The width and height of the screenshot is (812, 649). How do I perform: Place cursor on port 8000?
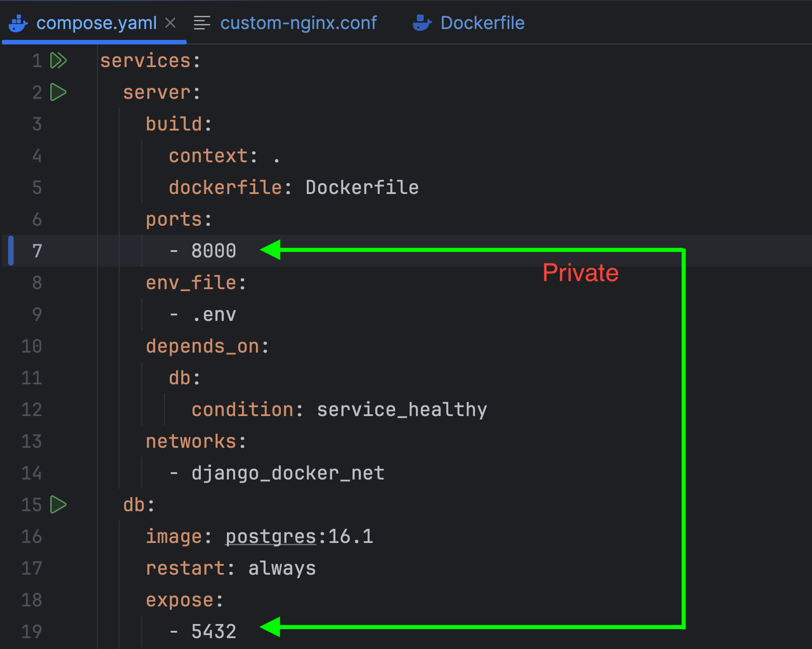(213, 251)
